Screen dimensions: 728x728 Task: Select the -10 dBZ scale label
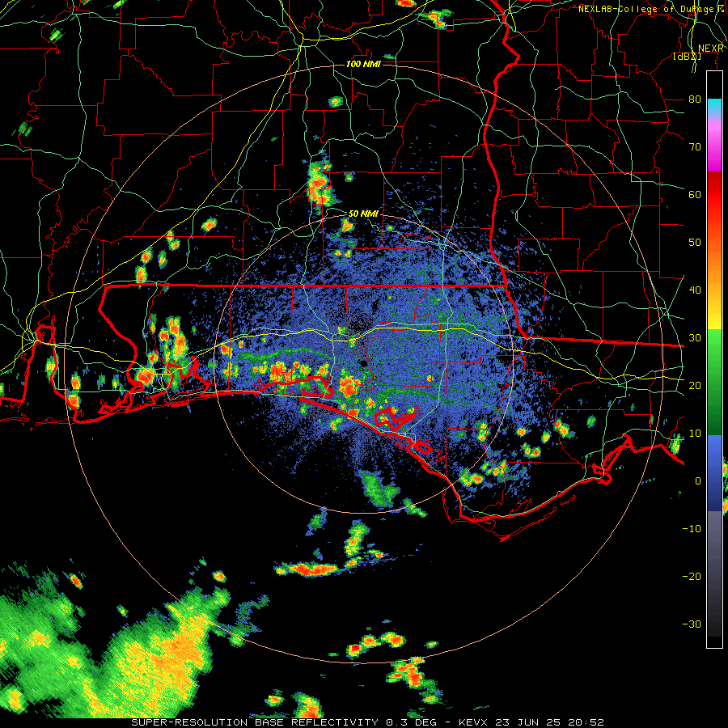(x=692, y=529)
